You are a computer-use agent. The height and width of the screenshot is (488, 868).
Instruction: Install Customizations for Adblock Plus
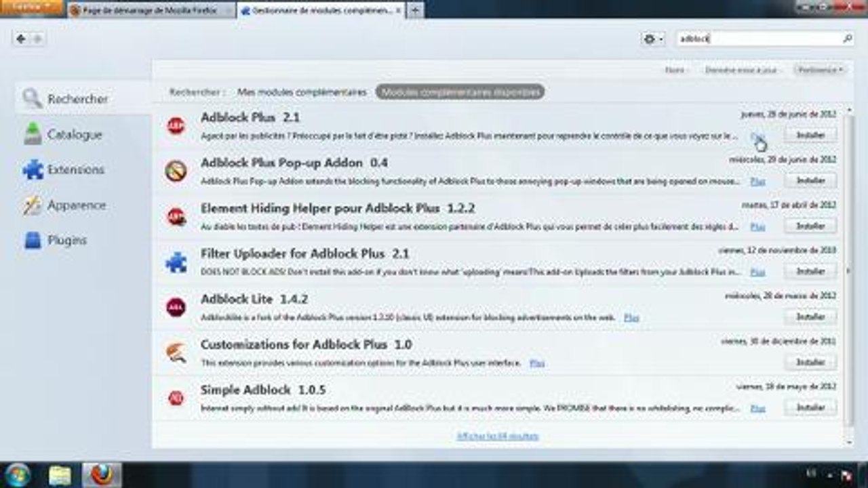pyautogui.click(x=810, y=362)
